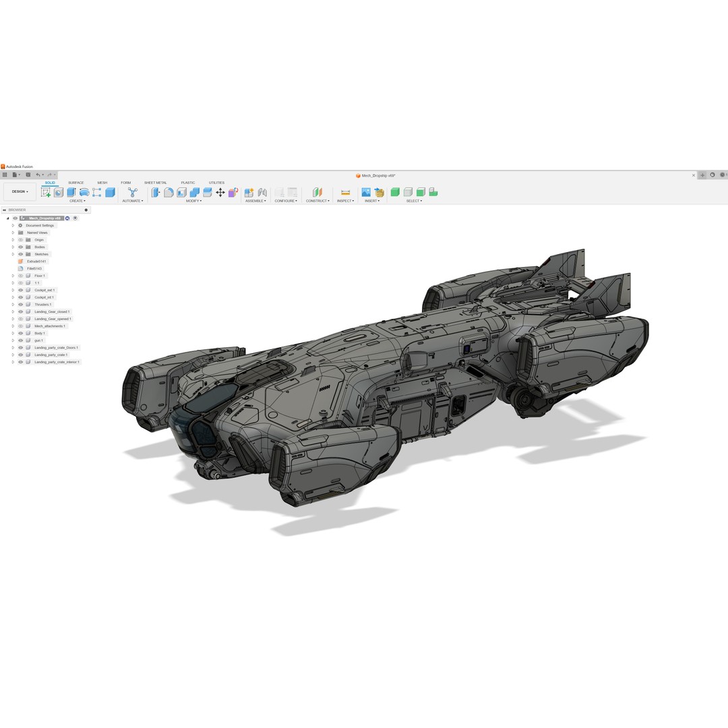728x728 pixels.
Task: Select the Extrude5141 feature
Action: (36, 262)
